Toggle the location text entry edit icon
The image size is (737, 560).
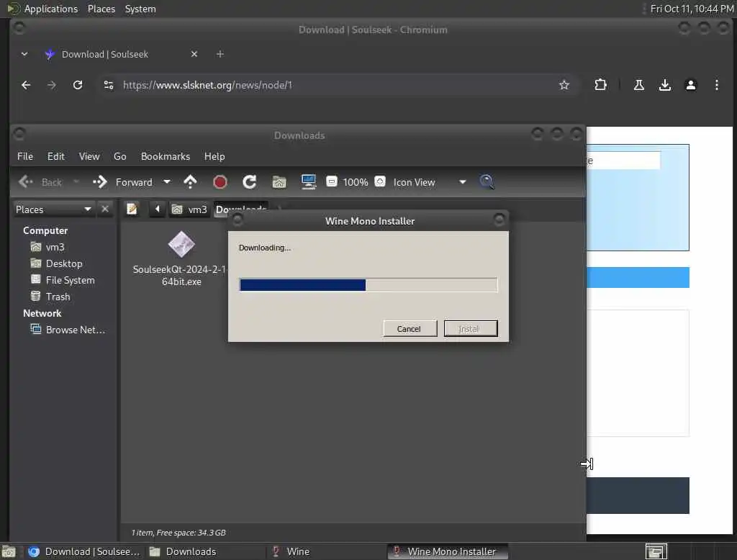132,209
